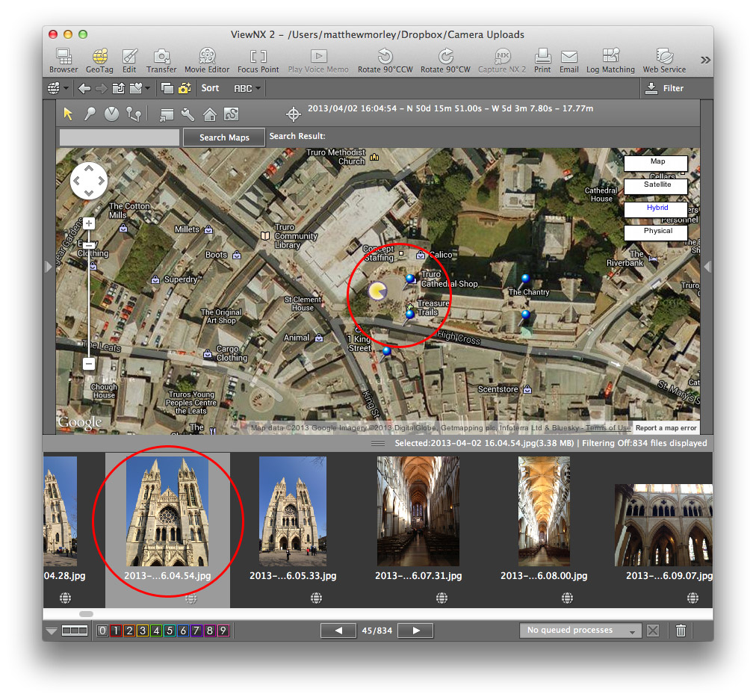Click the blue pin near The Chantry

click(524, 279)
